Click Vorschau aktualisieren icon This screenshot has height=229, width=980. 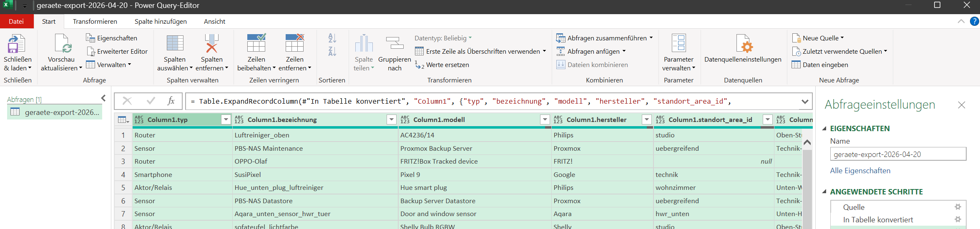(61, 44)
